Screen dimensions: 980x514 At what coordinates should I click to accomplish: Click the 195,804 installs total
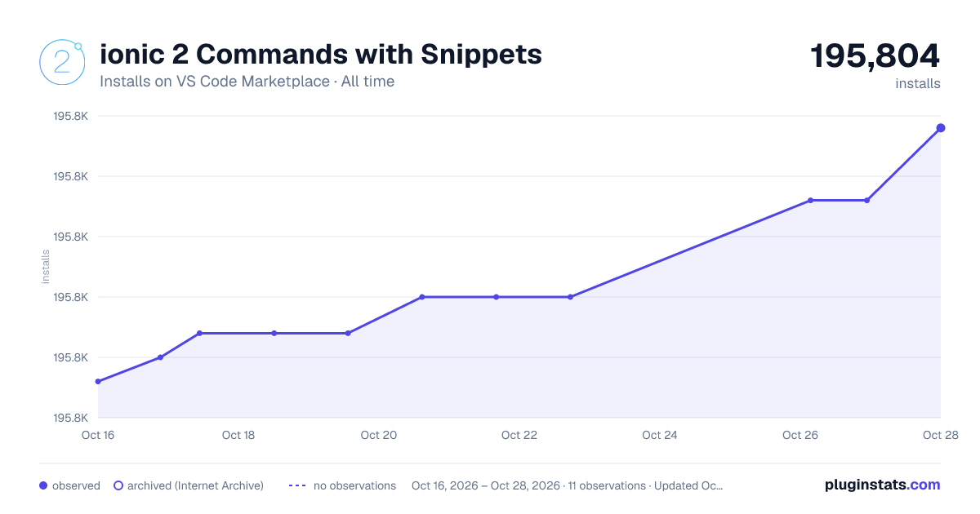[x=875, y=56]
